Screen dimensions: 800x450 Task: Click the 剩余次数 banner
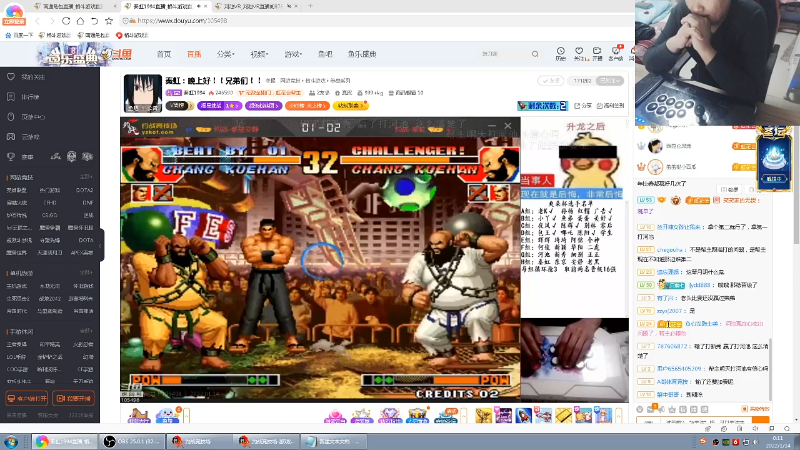[542, 106]
